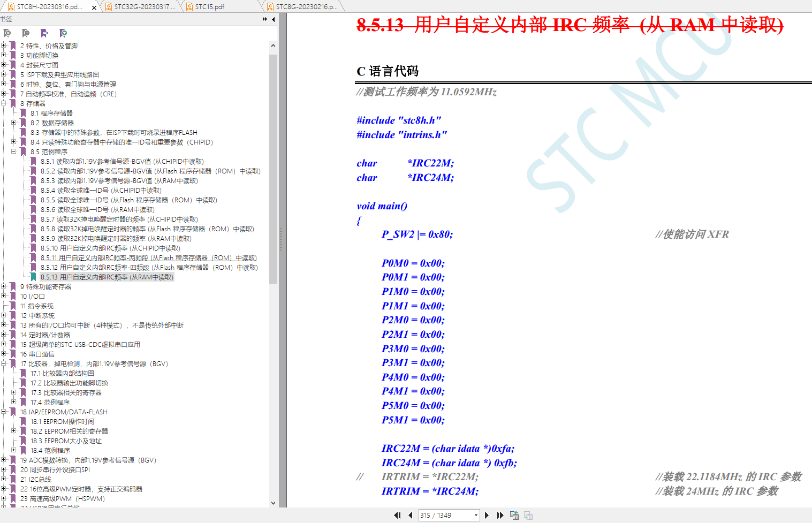812x523 pixels.
Task: Select bookmark 8.5.9 读取32K掉电唤醒定时器的频率 (从RAM中读取)
Action: [116, 239]
